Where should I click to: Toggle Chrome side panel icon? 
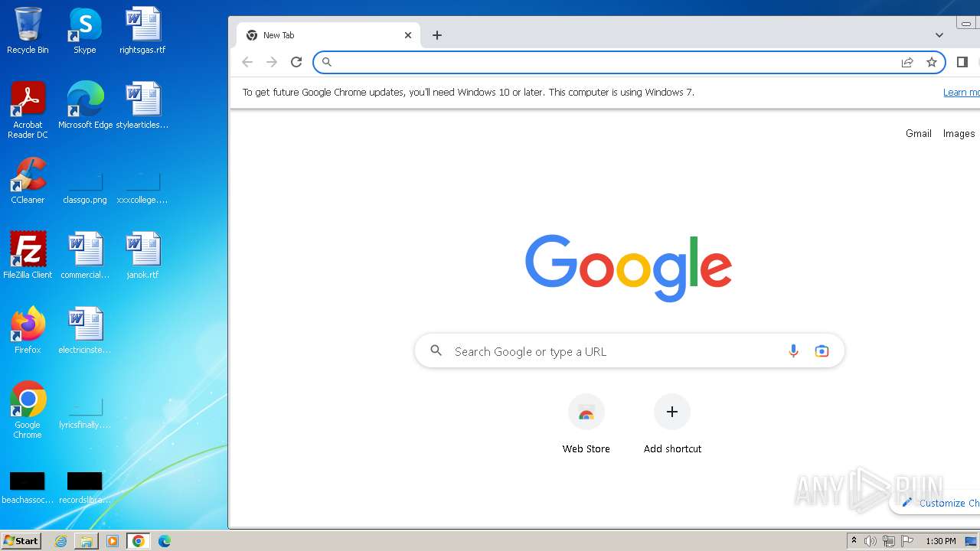coord(962,62)
